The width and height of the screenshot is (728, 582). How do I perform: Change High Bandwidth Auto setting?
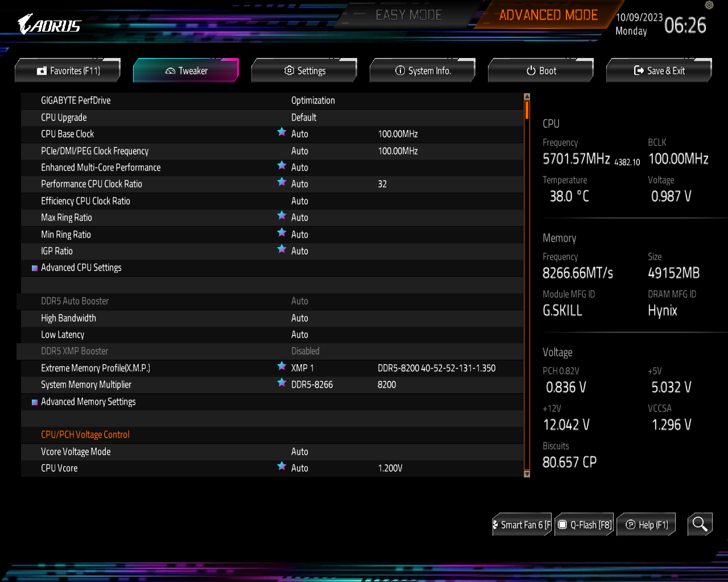300,318
